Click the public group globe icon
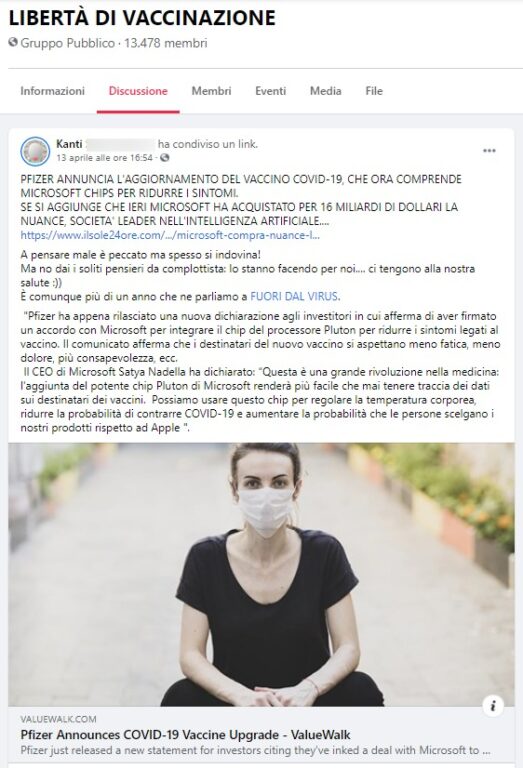523x768 pixels. [13, 43]
